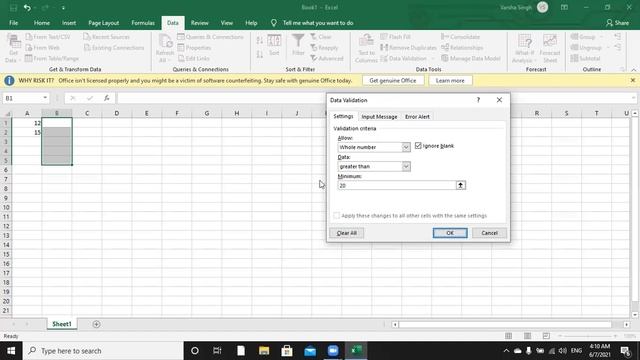Switch to the Insert tab
Viewport: 640px width, 360px height.
click(69, 23)
